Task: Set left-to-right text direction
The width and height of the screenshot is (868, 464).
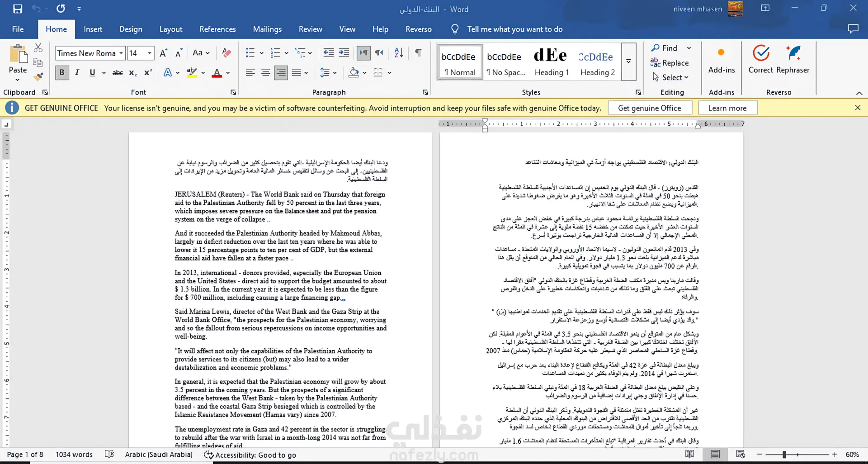Action: [363, 53]
